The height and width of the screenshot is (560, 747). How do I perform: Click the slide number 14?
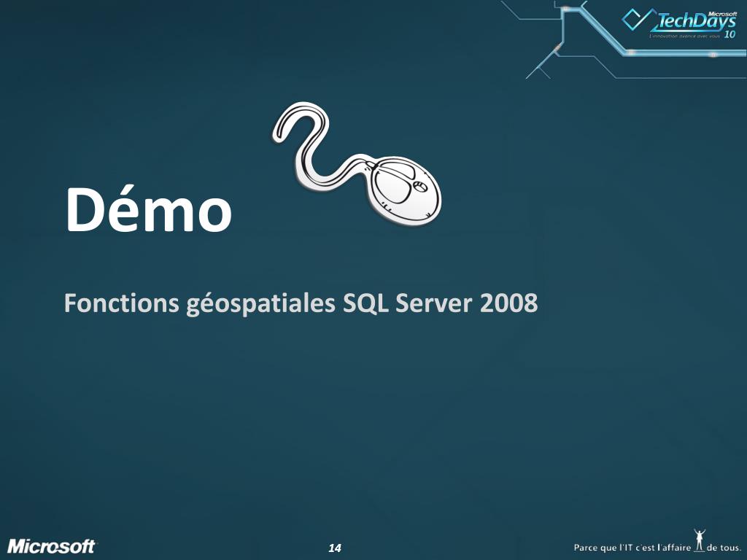coord(335,548)
